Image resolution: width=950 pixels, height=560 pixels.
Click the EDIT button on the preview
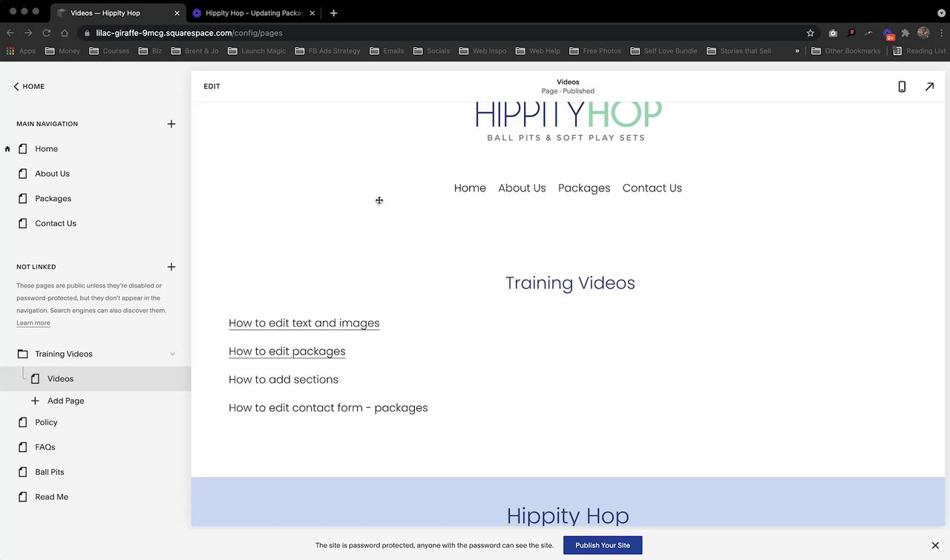tap(212, 87)
